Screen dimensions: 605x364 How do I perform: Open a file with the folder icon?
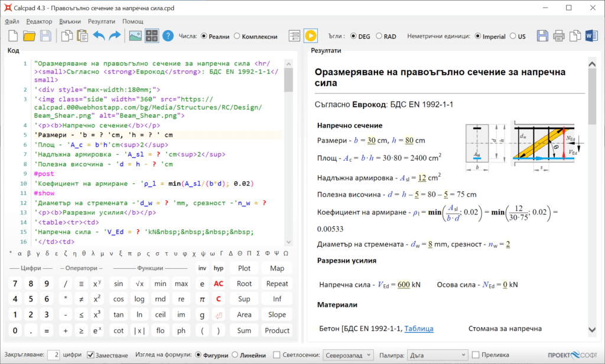click(30, 36)
